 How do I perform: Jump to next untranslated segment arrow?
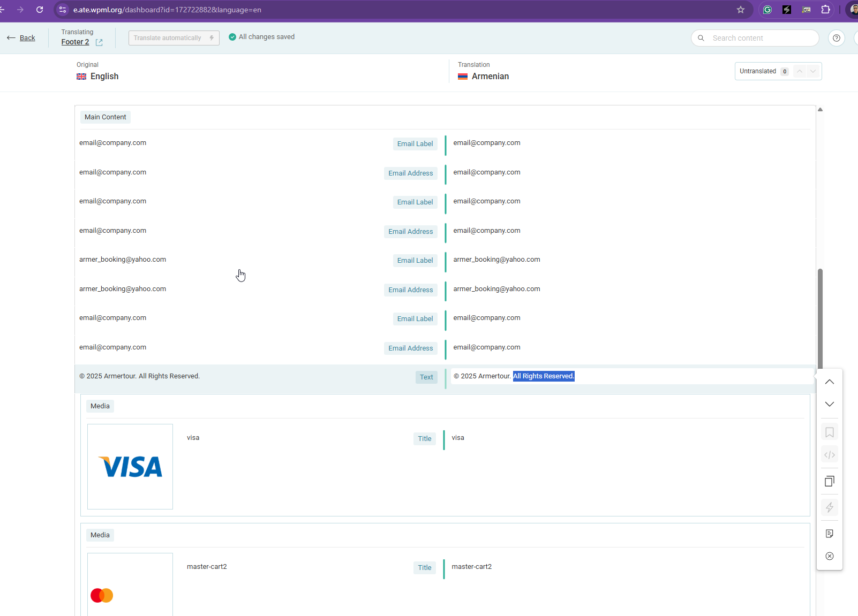tap(813, 71)
